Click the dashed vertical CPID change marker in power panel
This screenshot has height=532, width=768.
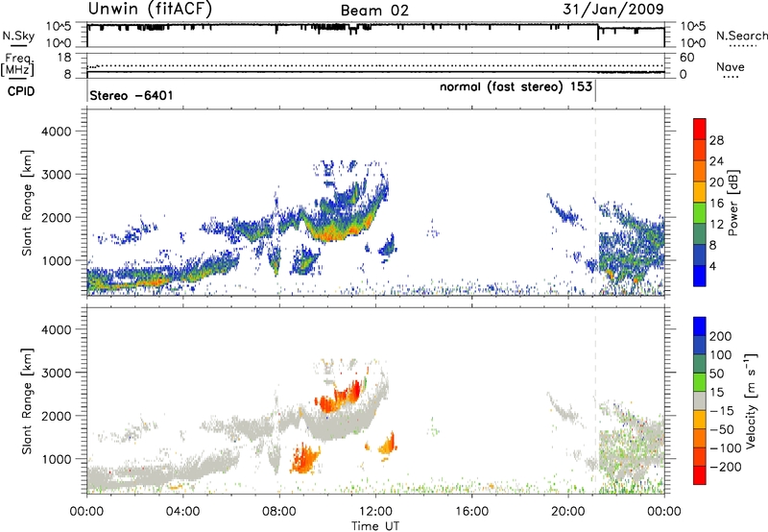[x=595, y=203]
